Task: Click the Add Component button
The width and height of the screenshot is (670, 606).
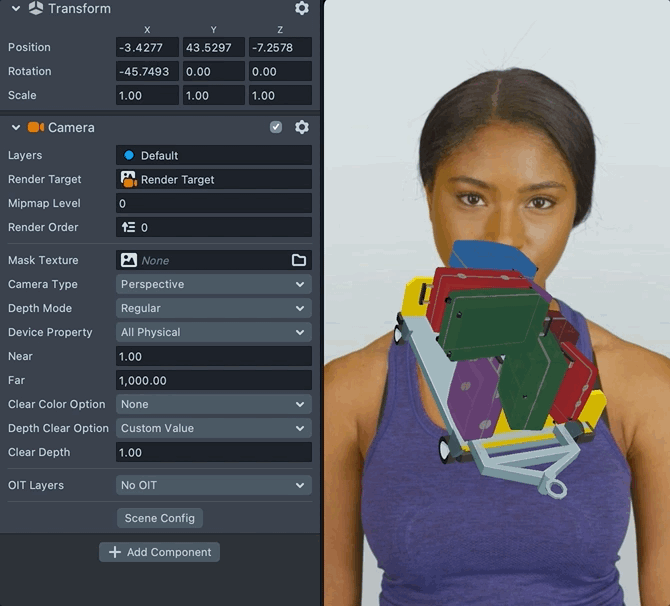Action: tap(159, 552)
